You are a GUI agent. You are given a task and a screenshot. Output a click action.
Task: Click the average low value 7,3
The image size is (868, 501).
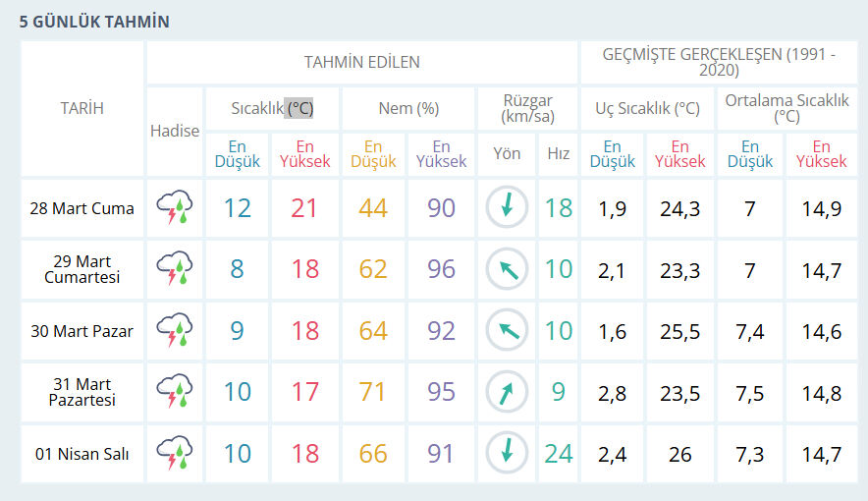[749, 455]
